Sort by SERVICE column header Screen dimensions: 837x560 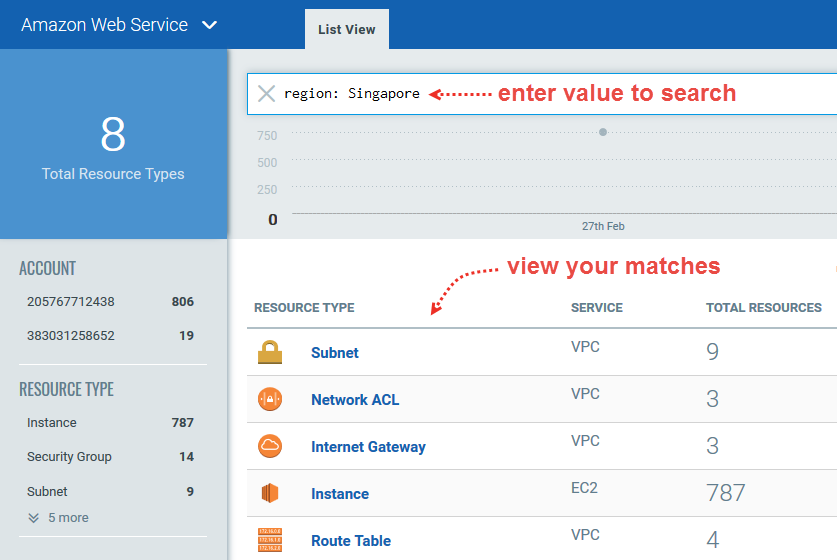click(597, 308)
